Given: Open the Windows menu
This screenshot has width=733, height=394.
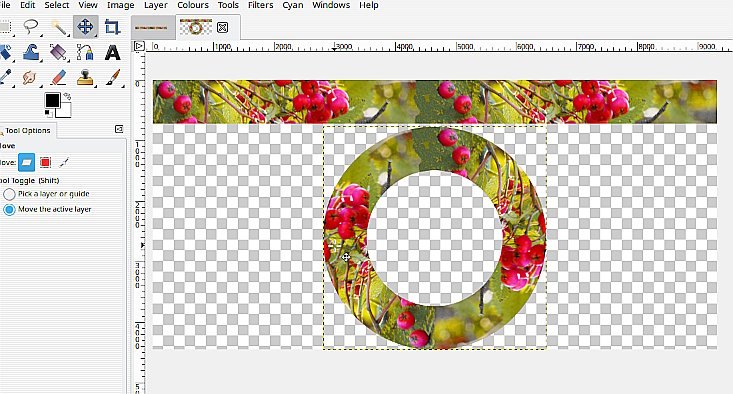Looking at the screenshot, I should pos(331,5).
